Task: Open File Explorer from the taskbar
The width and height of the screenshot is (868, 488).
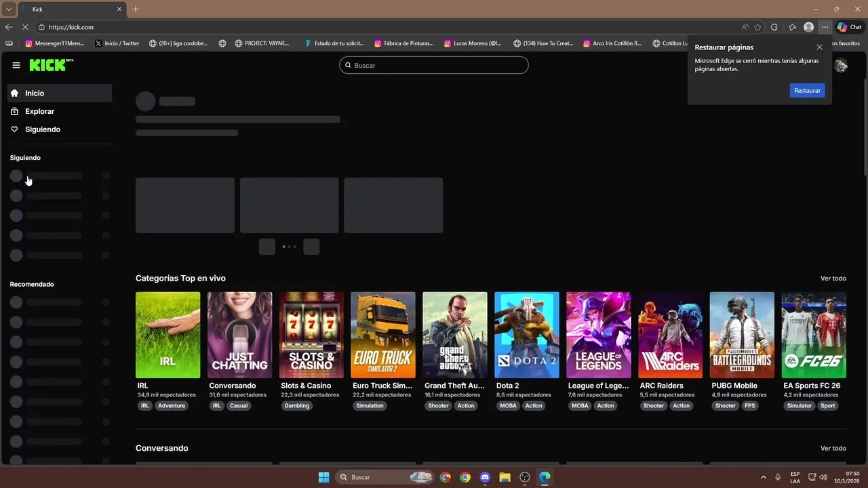Action: point(505,477)
